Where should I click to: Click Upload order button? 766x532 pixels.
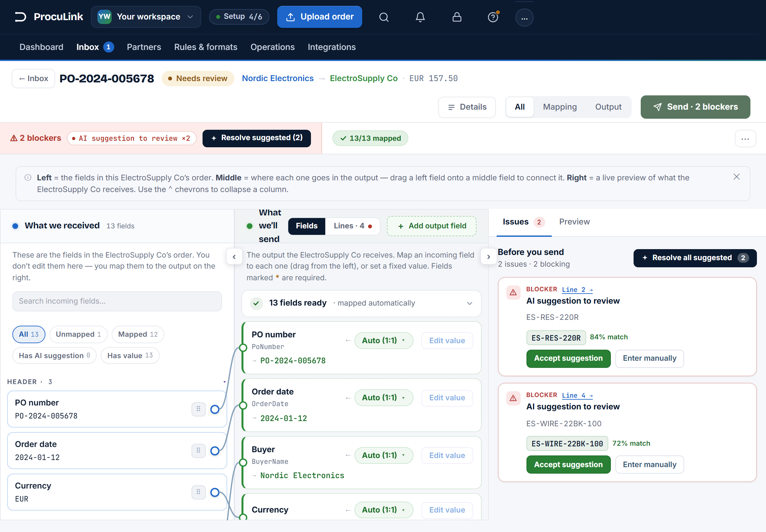tap(319, 17)
